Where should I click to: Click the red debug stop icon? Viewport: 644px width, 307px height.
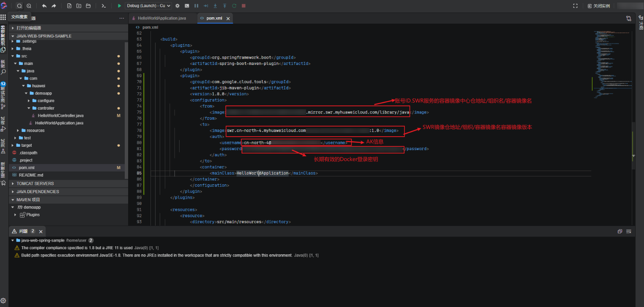(x=244, y=6)
